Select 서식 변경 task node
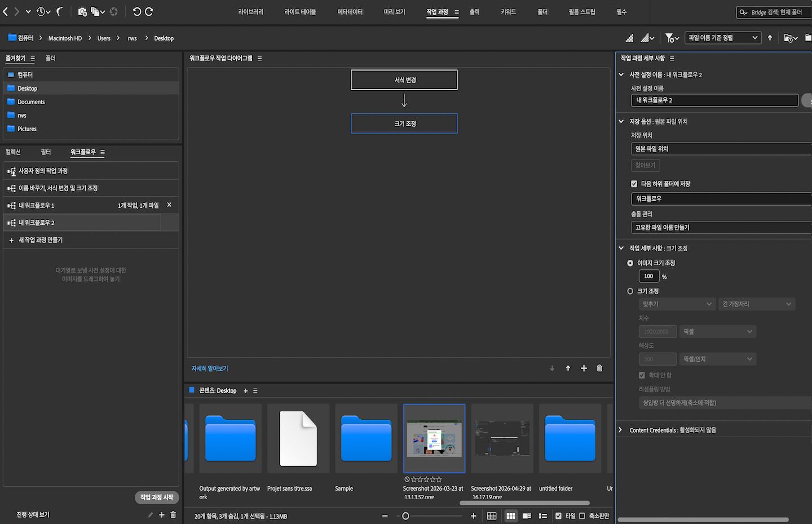Screen dimensions: 812x524 pos(404,80)
